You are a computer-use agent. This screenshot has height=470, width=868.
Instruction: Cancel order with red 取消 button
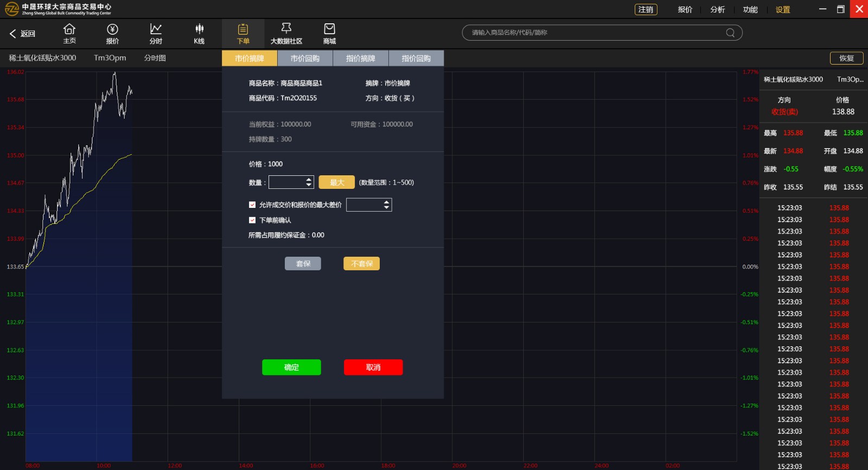click(373, 367)
